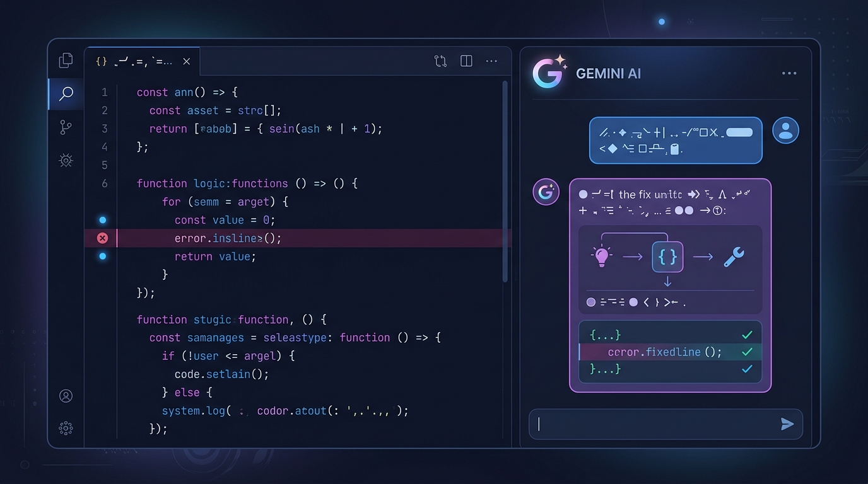Click the 'code.setlain();' code line

[x=221, y=374]
